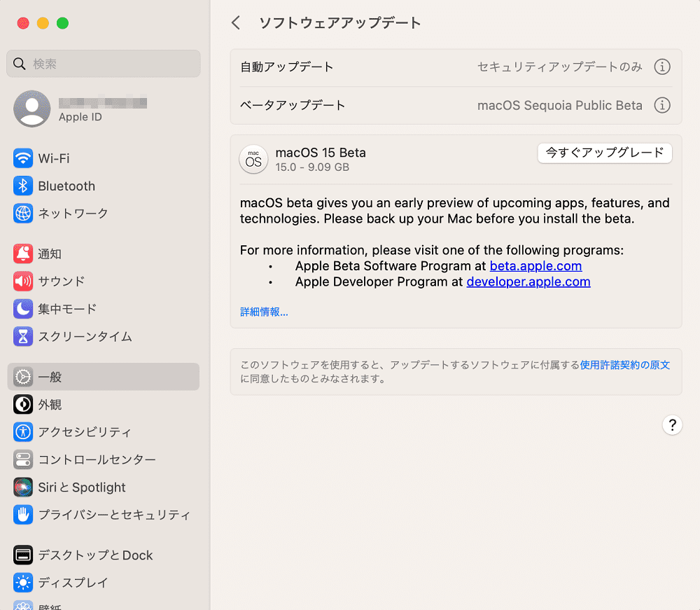Select 通知 in the sidebar
Screen dimensions: 700x610
[104, 254]
